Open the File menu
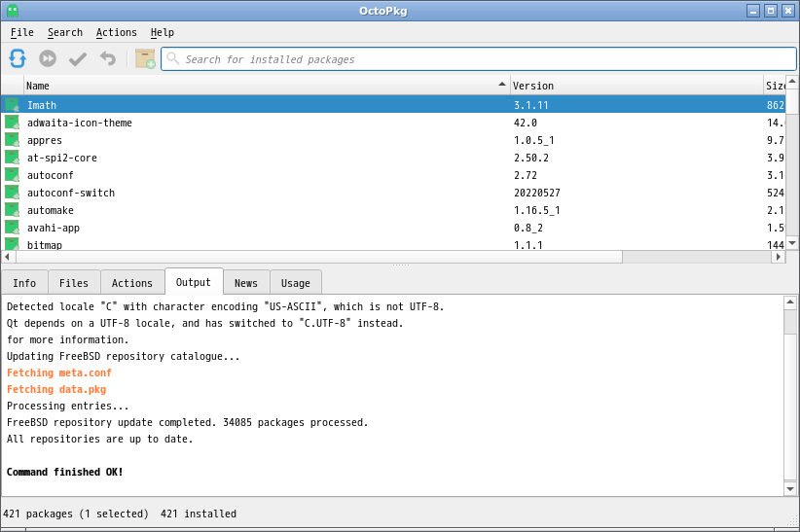Image resolution: width=800 pixels, height=532 pixels. tap(22, 32)
